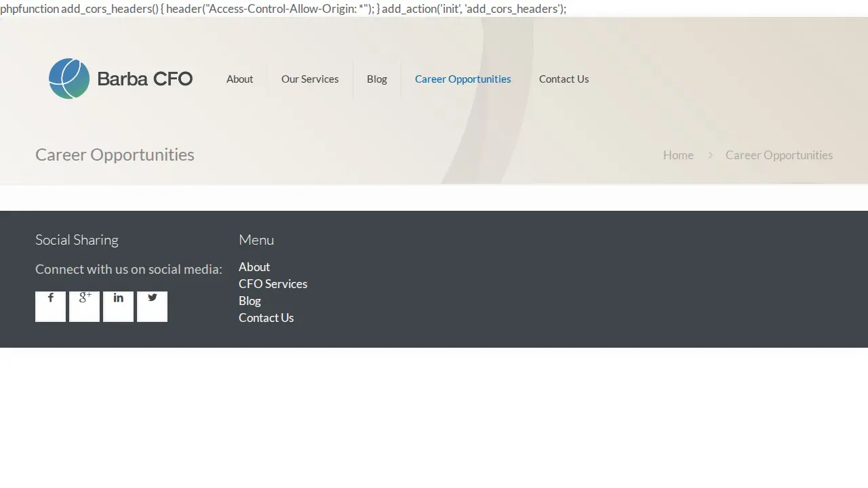Open the About link in footer menu
Screen dimensions: 868x488
point(254,267)
